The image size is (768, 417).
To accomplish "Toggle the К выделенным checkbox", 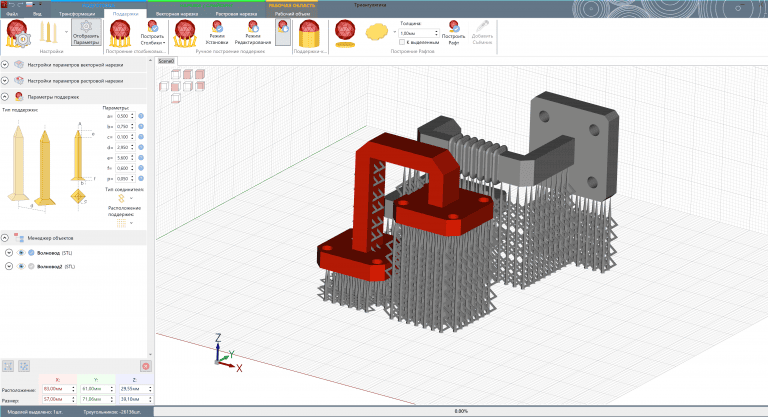I will tap(402, 43).
